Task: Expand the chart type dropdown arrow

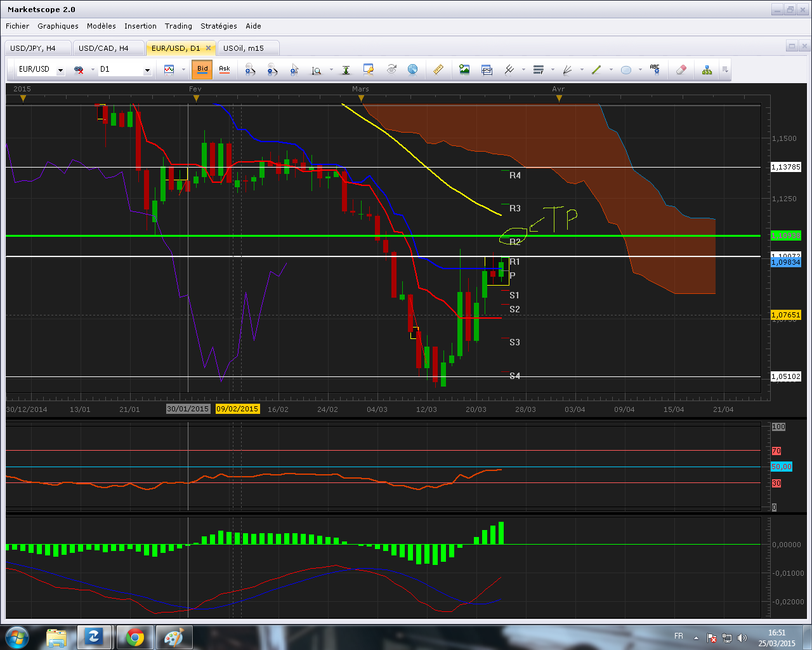Action: [183, 70]
